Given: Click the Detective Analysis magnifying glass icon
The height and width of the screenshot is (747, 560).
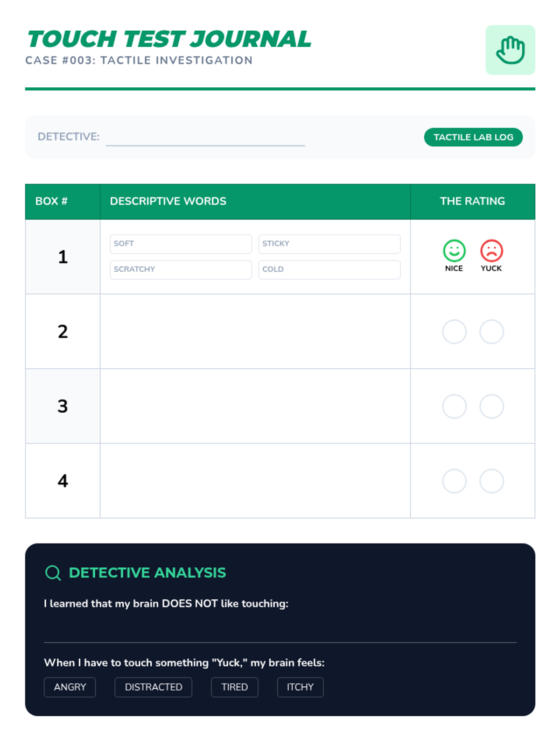Looking at the screenshot, I should pyautogui.click(x=53, y=572).
